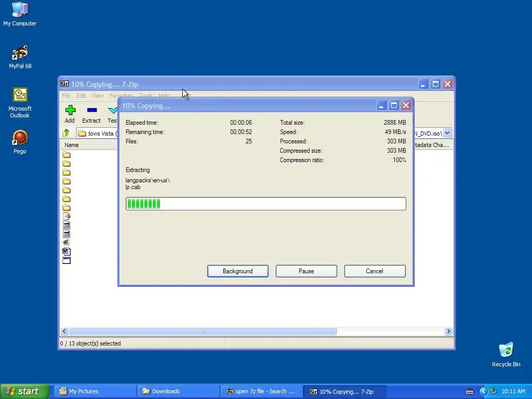This screenshot has width=532, height=399.
Task: Pause the copying operation
Action: [x=307, y=271]
